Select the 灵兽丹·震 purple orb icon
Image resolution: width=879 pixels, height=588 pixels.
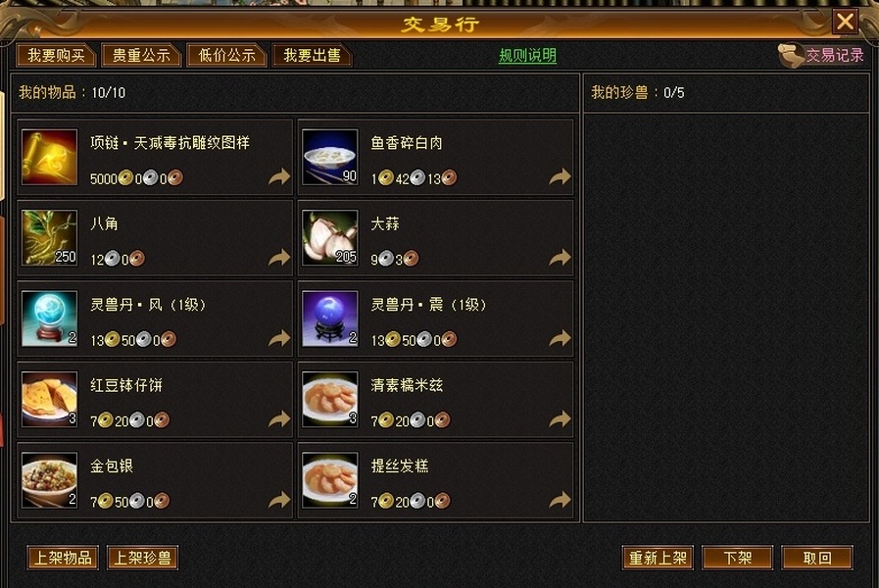click(x=329, y=318)
